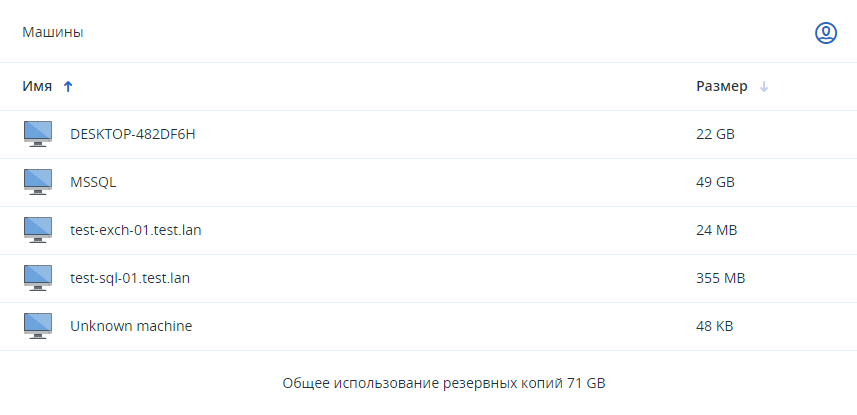Open the Unknown machine entry name
The height and width of the screenshot is (415, 857).
coord(131,326)
